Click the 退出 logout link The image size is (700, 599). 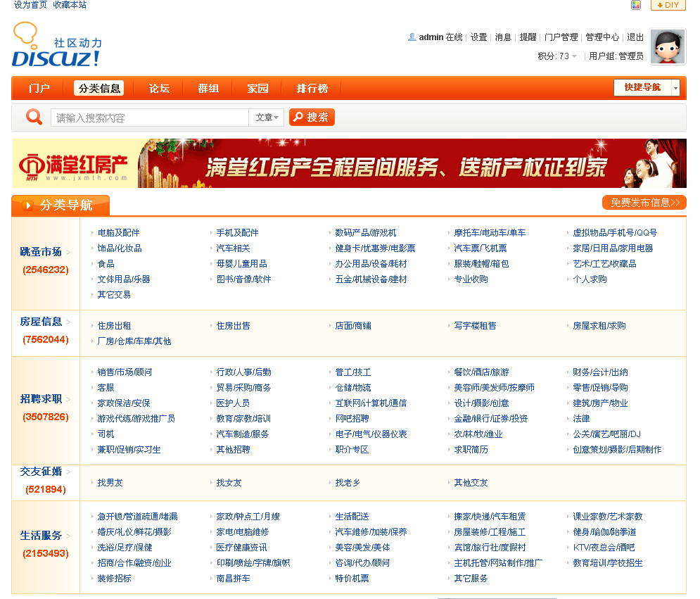pyautogui.click(x=635, y=37)
